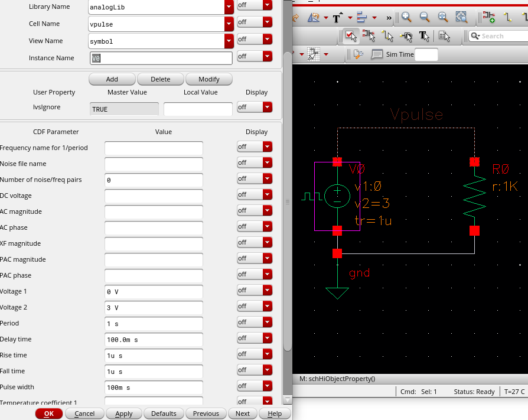This screenshot has width=528, height=420.
Task: Click the Modify property button
Action: [209, 79]
